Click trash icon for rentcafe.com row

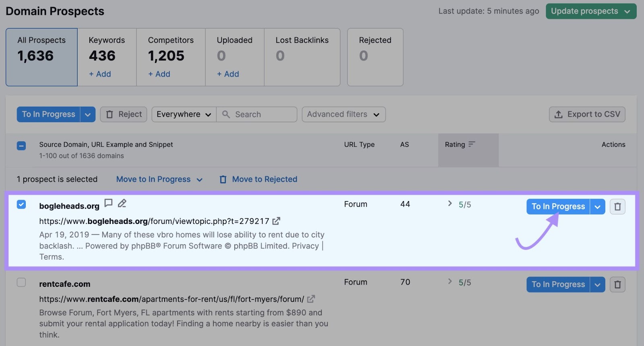click(617, 285)
